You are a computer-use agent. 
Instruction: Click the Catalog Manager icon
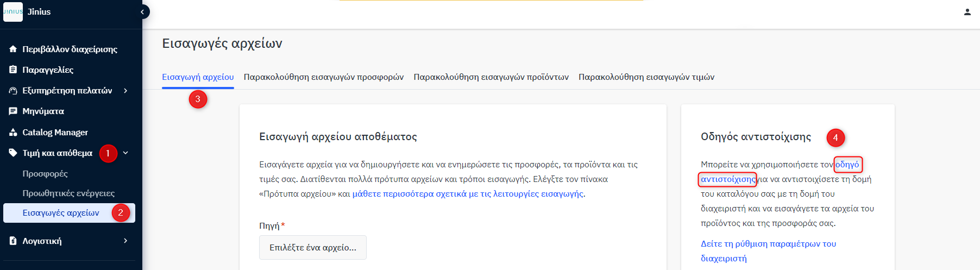pyautogui.click(x=13, y=132)
